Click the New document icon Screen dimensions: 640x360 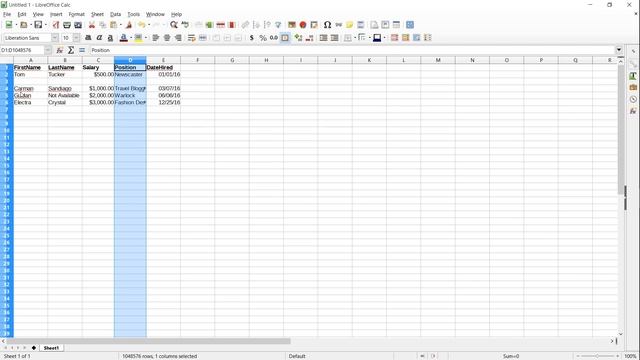(x=9, y=25)
